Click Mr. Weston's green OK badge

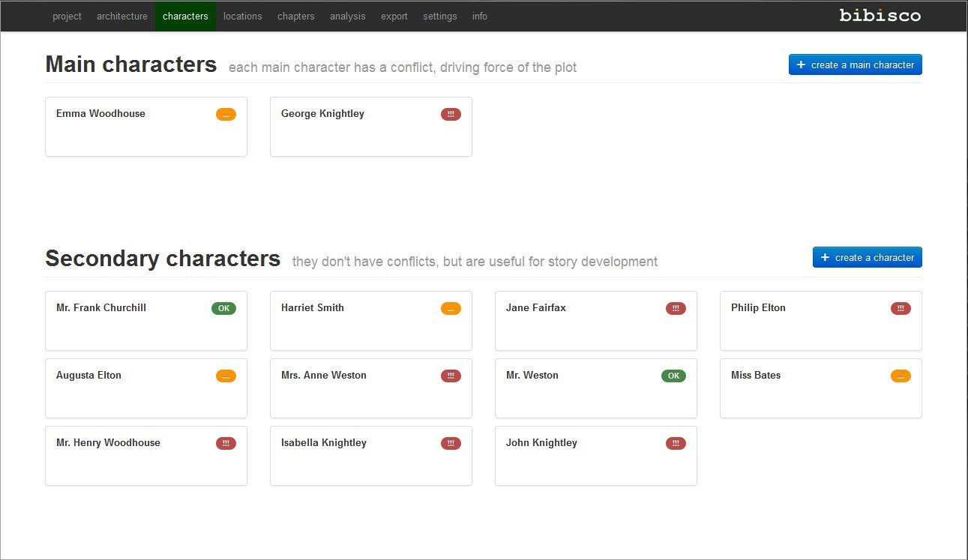tap(673, 376)
